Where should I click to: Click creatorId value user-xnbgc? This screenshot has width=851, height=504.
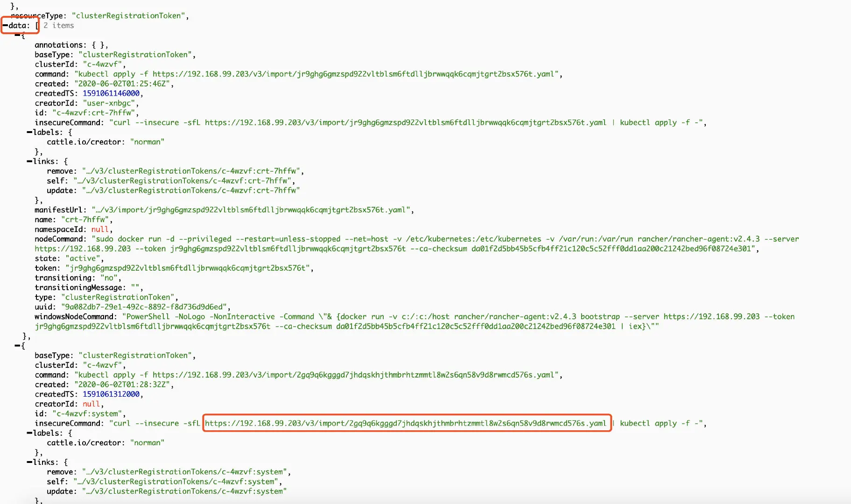[x=109, y=104]
